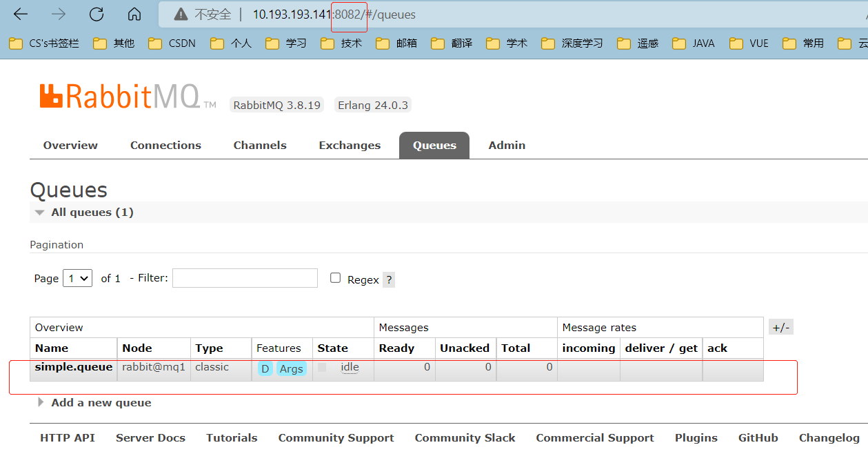This screenshot has height=465, width=868.
Task: Switch to the Overview tab
Action: pyautogui.click(x=70, y=146)
